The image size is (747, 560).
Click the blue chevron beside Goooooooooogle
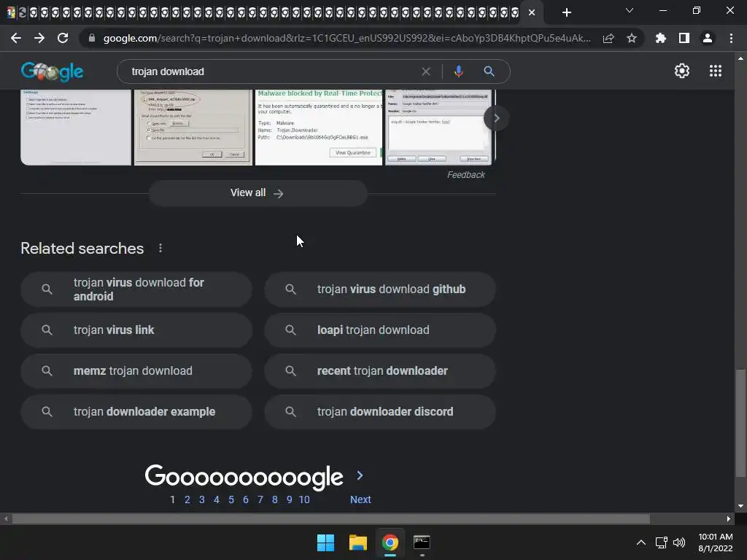pyautogui.click(x=360, y=475)
